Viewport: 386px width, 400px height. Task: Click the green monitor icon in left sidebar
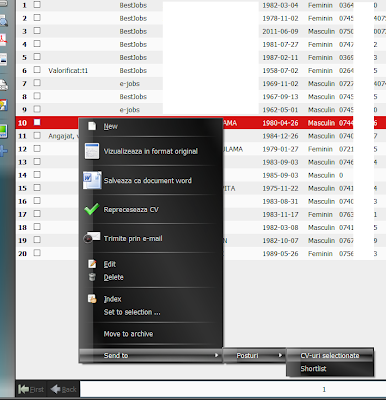pos(3,132)
